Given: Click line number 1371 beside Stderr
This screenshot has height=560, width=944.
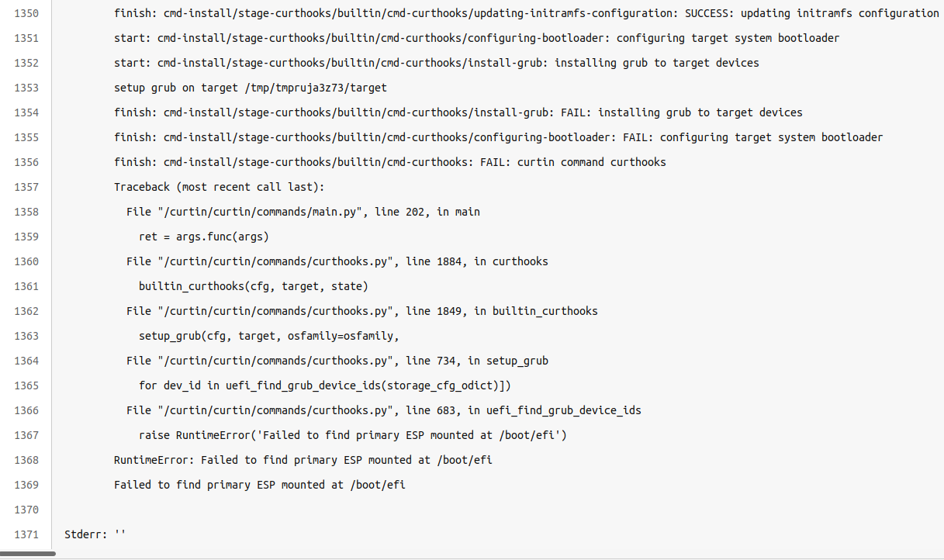Looking at the screenshot, I should pos(26,534).
